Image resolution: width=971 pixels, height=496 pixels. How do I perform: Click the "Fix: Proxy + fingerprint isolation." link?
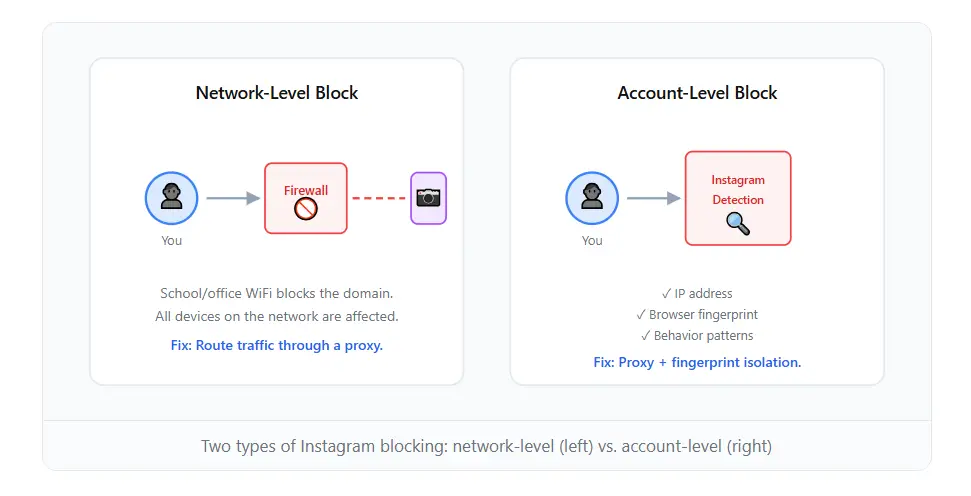click(x=697, y=362)
